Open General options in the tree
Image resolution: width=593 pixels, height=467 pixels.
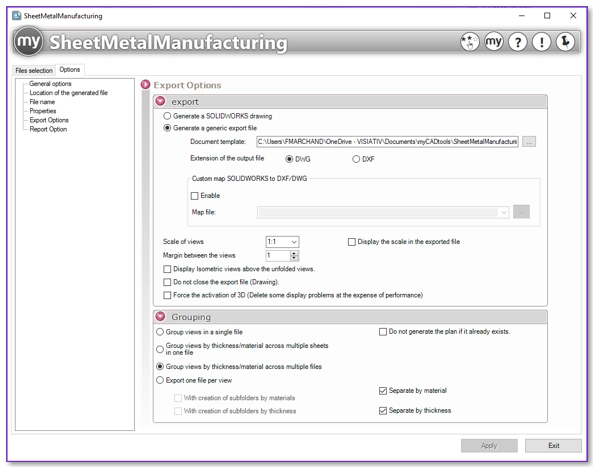pos(50,84)
